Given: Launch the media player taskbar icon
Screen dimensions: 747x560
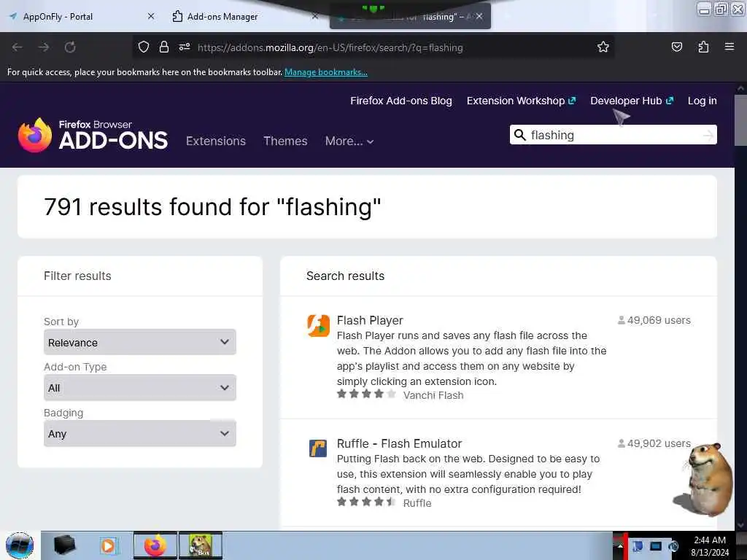Looking at the screenshot, I should click(x=108, y=545).
